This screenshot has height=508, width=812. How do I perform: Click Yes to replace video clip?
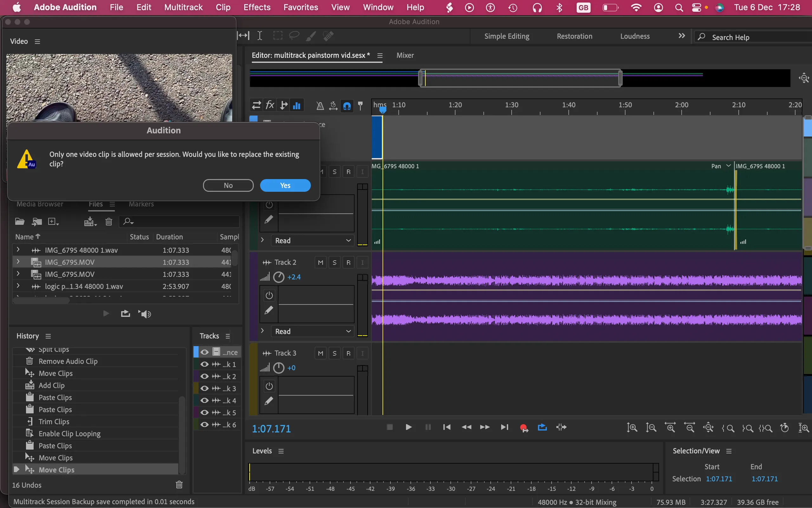285,185
